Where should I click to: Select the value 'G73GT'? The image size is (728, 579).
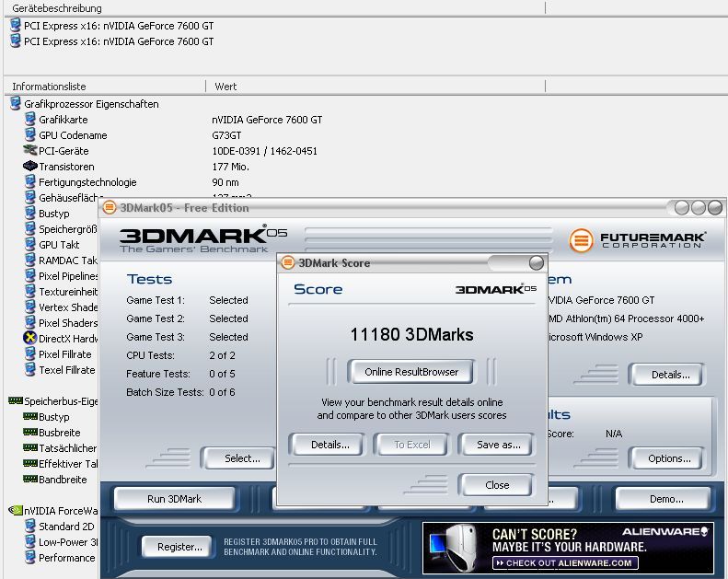(x=226, y=135)
